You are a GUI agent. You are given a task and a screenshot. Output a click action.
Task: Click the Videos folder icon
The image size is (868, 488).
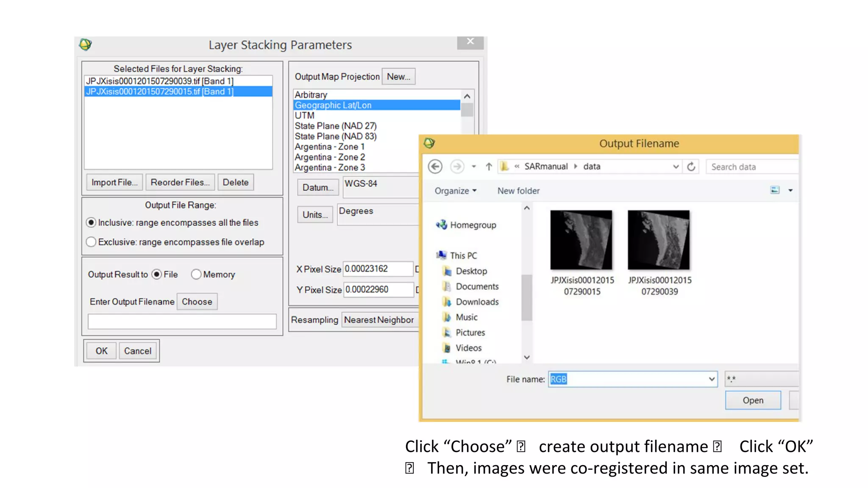click(447, 348)
